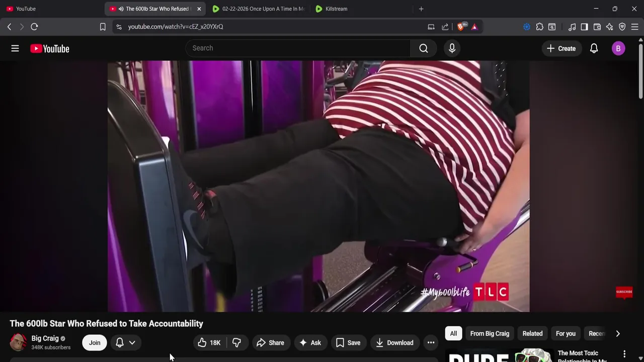Open the account avatar B menu
The height and width of the screenshot is (362, 644).
click(618, 48)
